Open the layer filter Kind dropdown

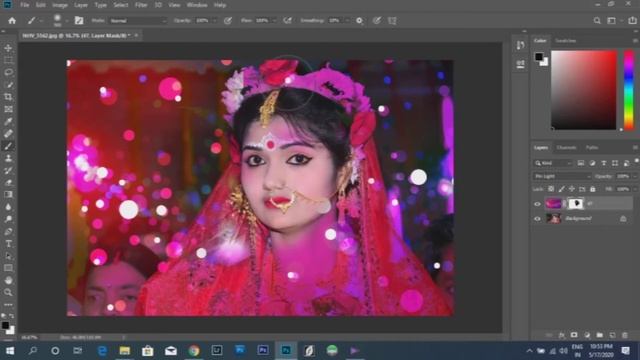click(553, 163)
